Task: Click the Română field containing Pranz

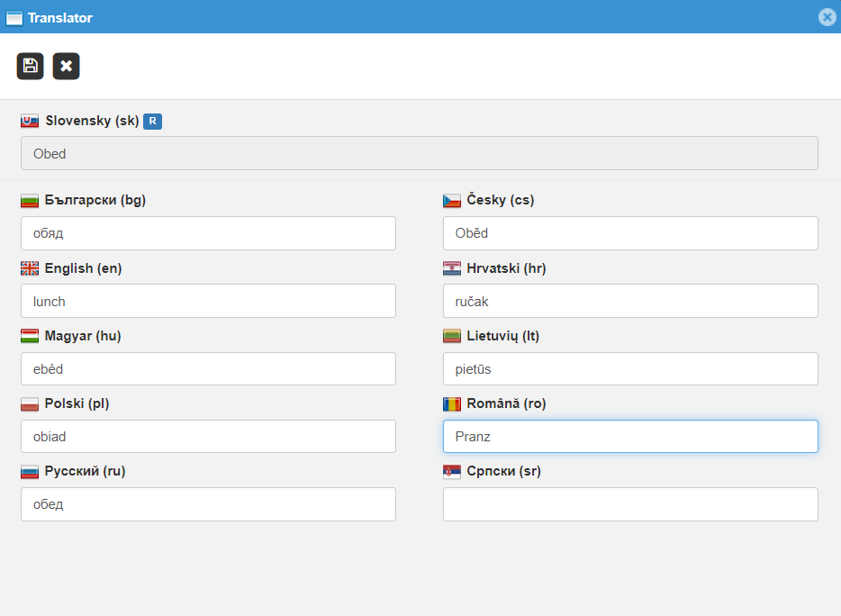Action: click(630, 437)
